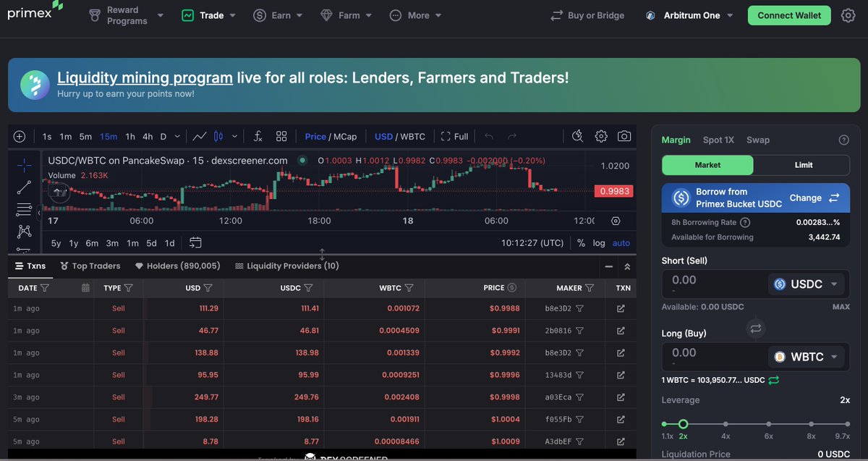Screen dimensions: 868x461
Task: Open the Trade dropdown menu
Action: (208, 15)
